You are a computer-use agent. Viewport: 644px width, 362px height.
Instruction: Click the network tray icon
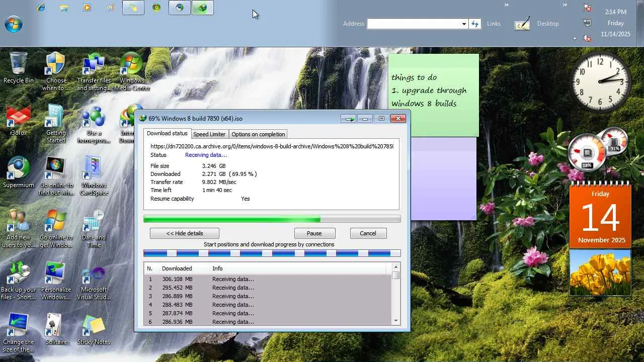[587, 23]
